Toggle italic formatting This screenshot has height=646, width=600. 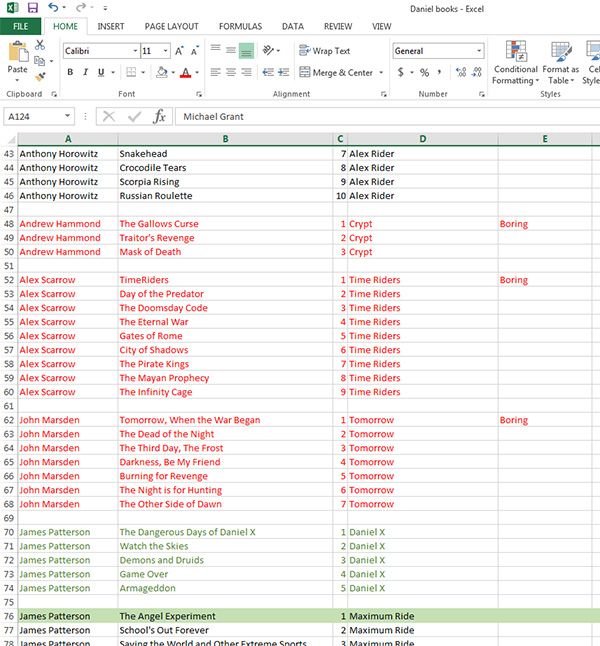pos(86,73)
